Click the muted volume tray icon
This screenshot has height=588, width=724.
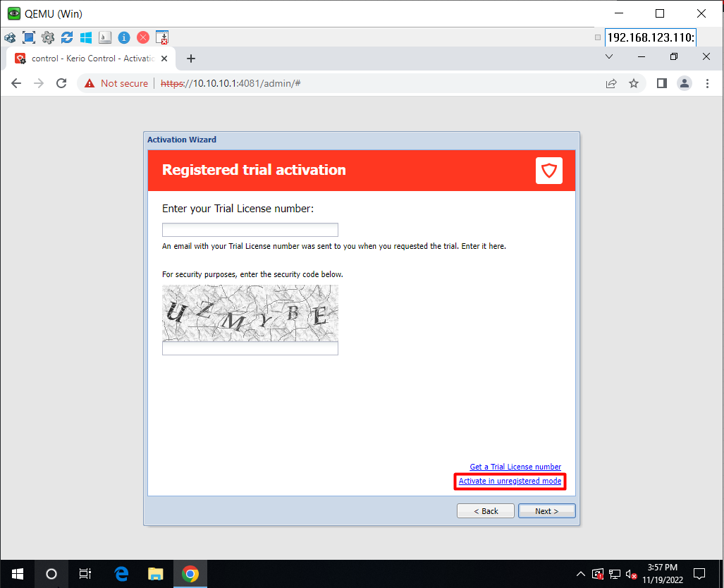631,574
